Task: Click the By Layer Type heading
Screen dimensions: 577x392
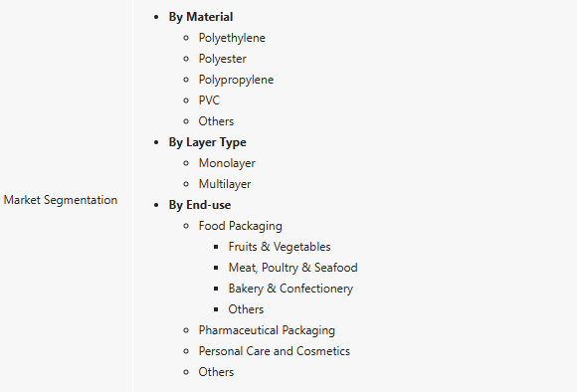Action: pos(208,142)
